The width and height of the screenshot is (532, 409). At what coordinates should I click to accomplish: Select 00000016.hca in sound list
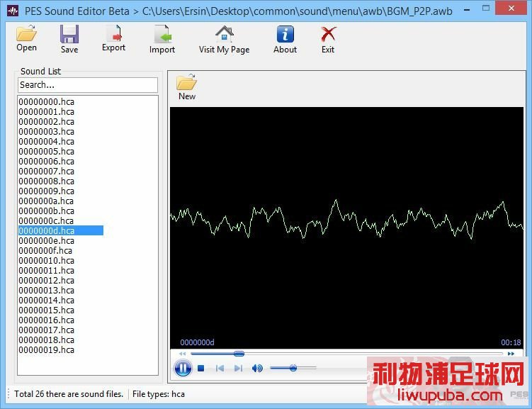[x=47, y=320]
